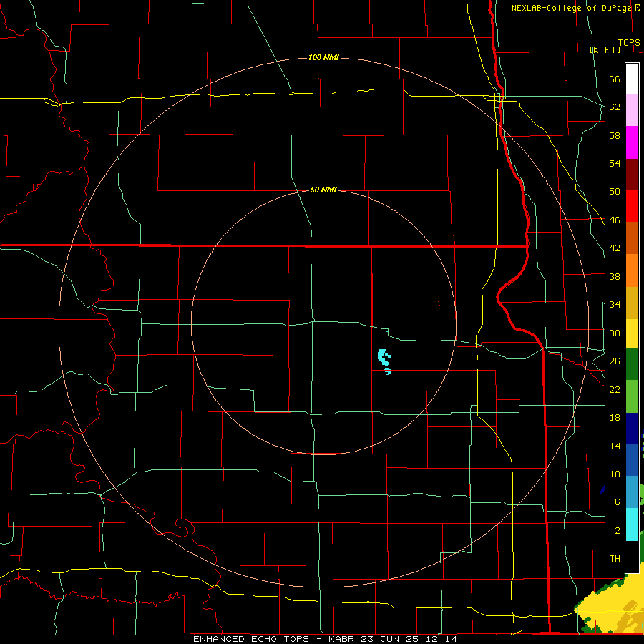Select the light pink legend swatch
Viewport: 644px width, 644px height.
pyautogui.click(x=632, y=109)
